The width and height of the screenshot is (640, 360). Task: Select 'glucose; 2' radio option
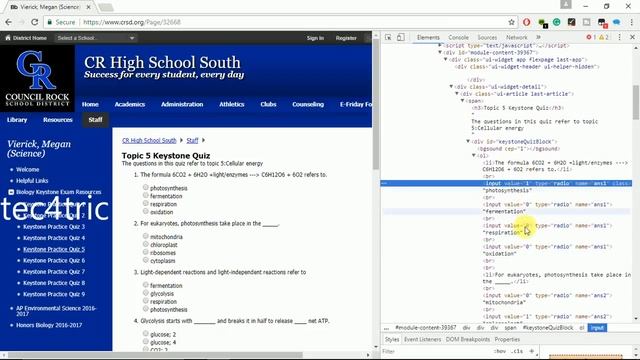tap(146, 333)
